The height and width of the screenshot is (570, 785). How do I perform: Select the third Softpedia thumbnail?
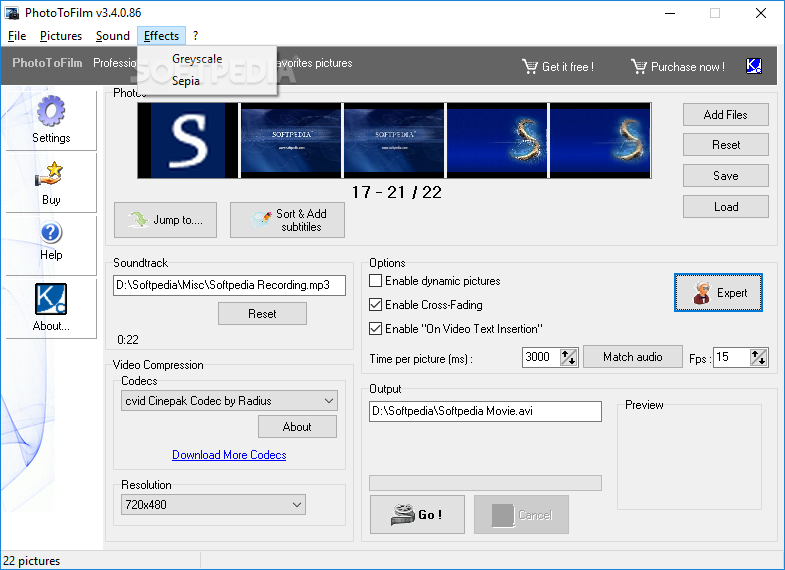pyautogui.click(x=394, y=141)
